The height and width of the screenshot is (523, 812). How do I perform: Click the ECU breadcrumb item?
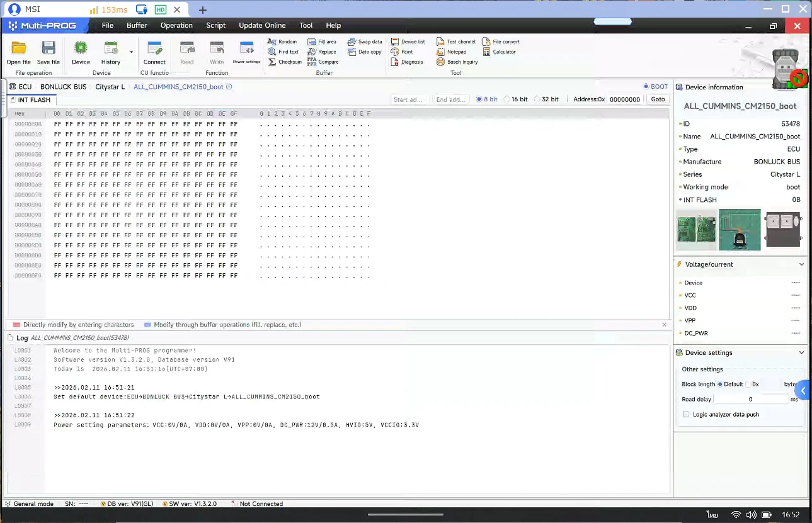tap(21, 87)
